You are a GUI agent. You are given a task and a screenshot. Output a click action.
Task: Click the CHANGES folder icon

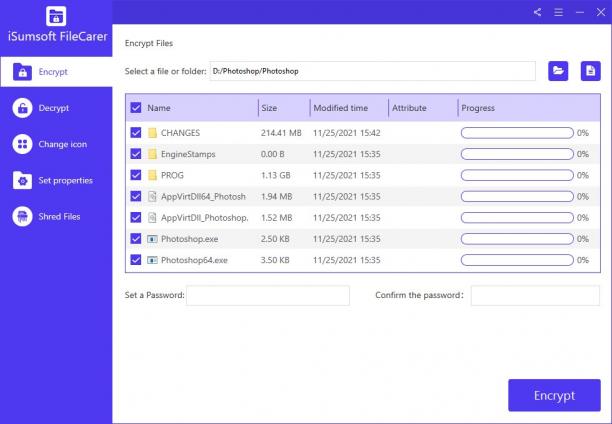click(x=152, y=133)
